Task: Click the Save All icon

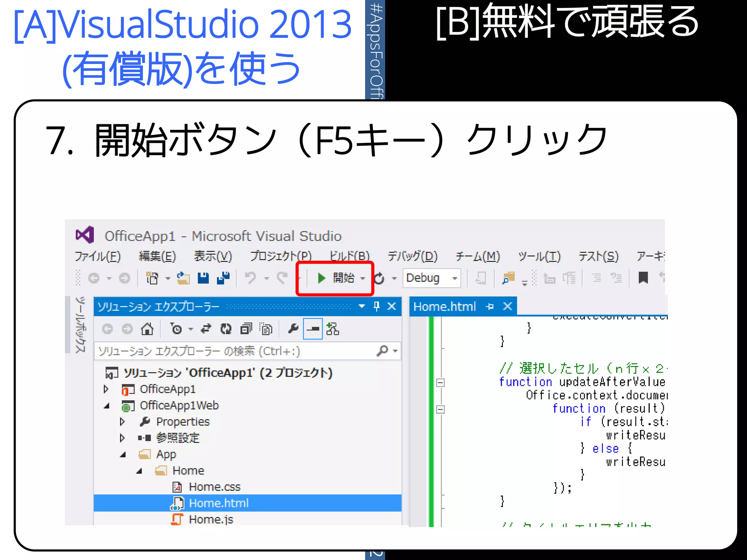Action: tap(223, 278)
